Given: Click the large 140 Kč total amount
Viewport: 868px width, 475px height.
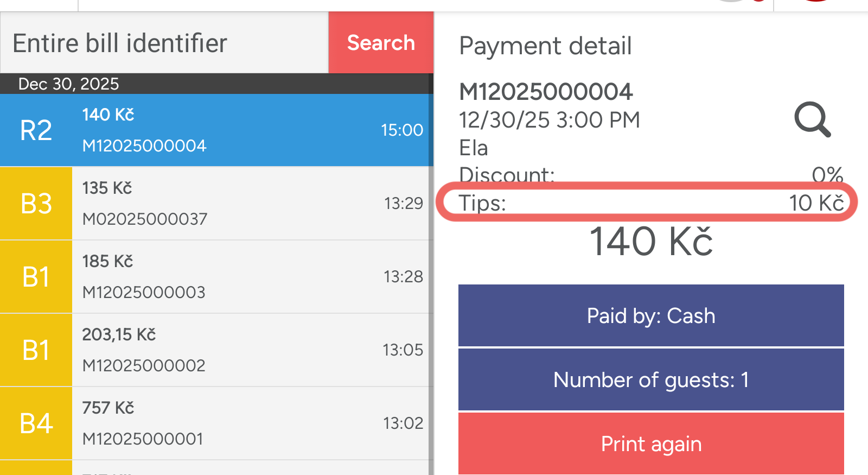Looking at the screenshot, I should click(651, 242).
